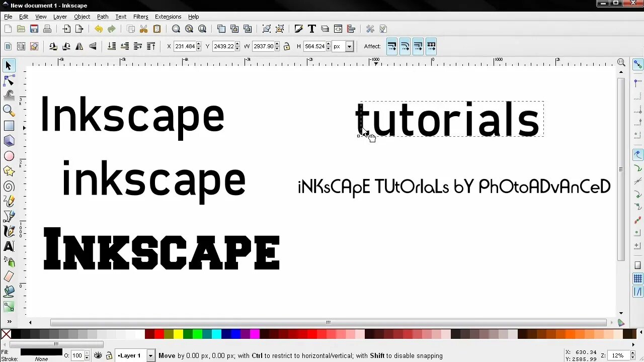The width and height of the screenshot is (644, 362).
Task: Expand hidden toolbox tools chevron
Action: tap(9, 322)
